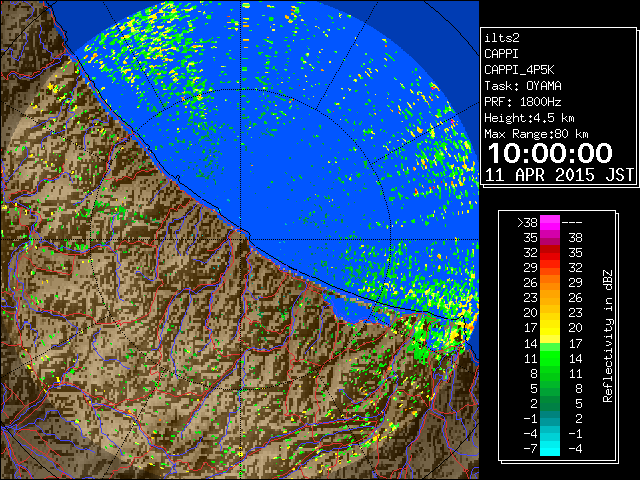The width and height of the screenshot is (640, 480).
Task: Click the vertical 'Reflectivity in dBZ' legend title
Action: coord(608,336)
